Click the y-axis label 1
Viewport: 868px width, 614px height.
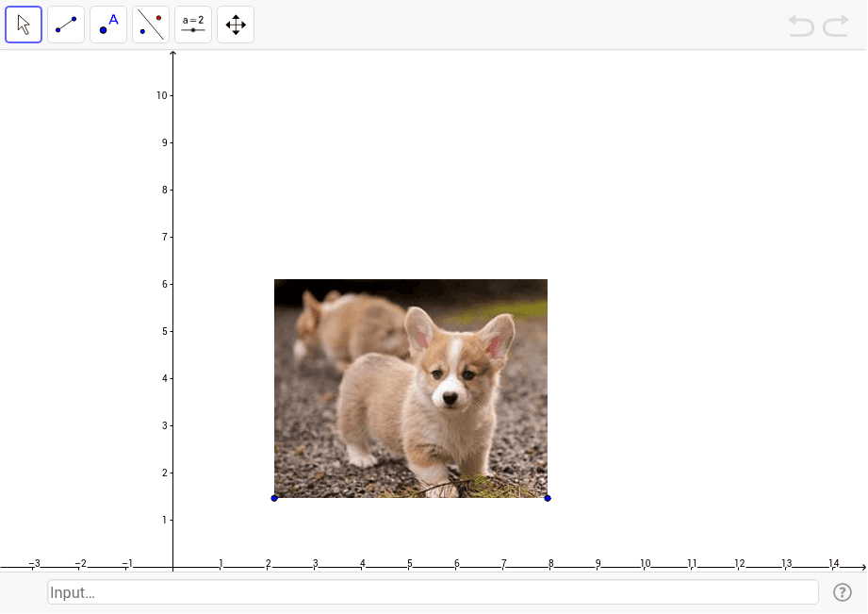164,520
